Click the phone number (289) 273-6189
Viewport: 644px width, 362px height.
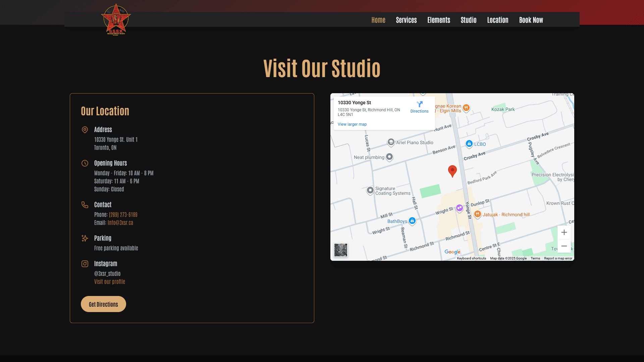[123, 215]
